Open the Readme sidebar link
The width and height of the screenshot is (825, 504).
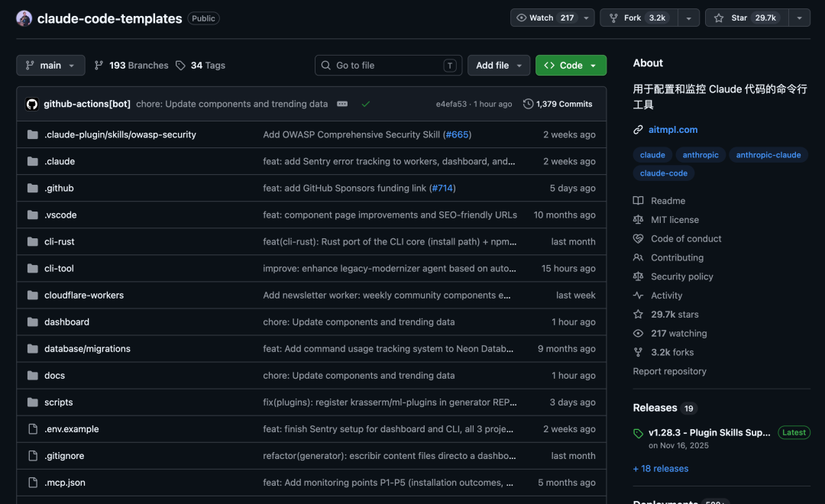tap(668, 201)
